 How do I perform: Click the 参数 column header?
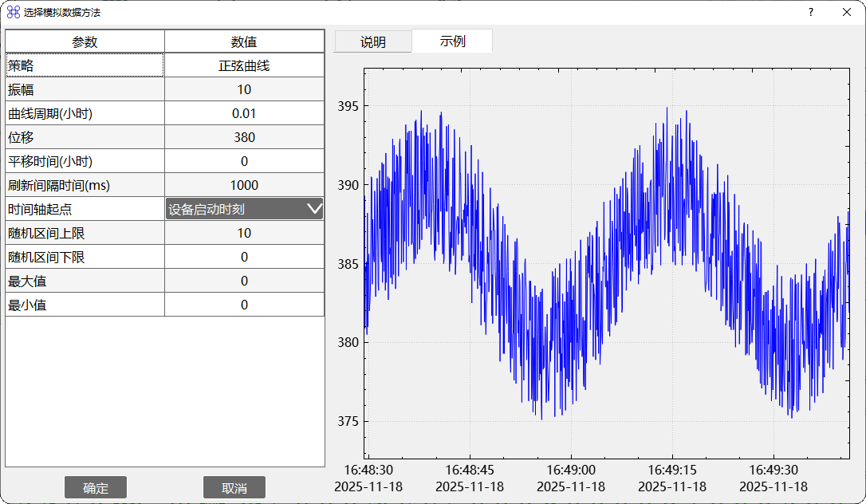(x=85, y=42)
